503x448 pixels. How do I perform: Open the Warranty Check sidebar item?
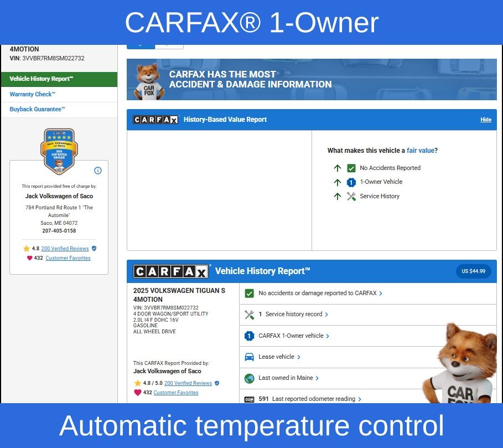33,95
